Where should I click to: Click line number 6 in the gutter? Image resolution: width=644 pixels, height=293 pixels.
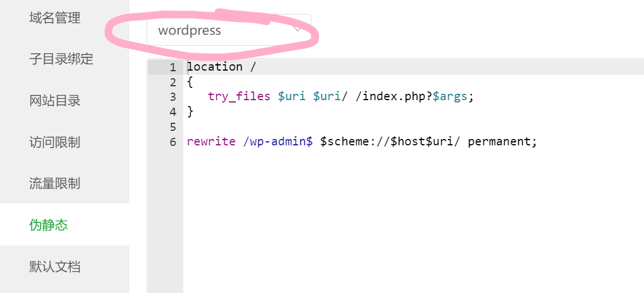point(172,142)
